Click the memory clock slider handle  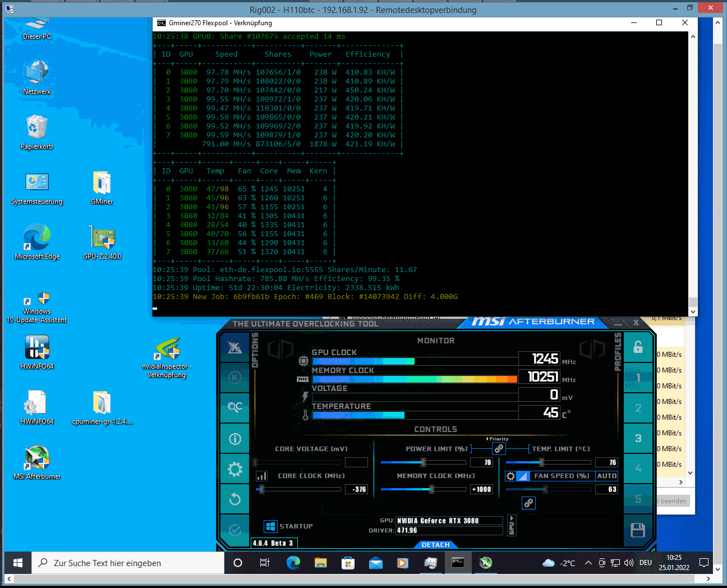click(431, 489)
